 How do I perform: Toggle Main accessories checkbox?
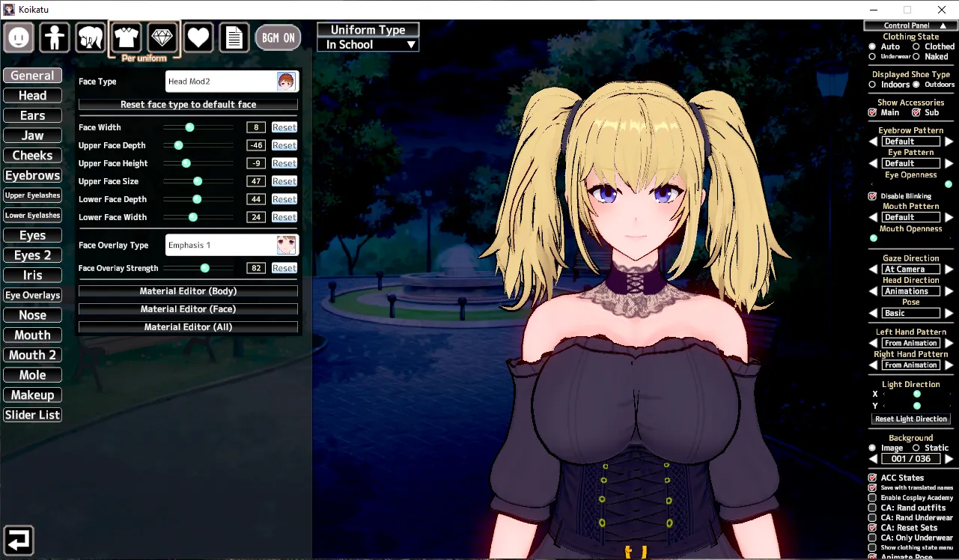[872, 112]
